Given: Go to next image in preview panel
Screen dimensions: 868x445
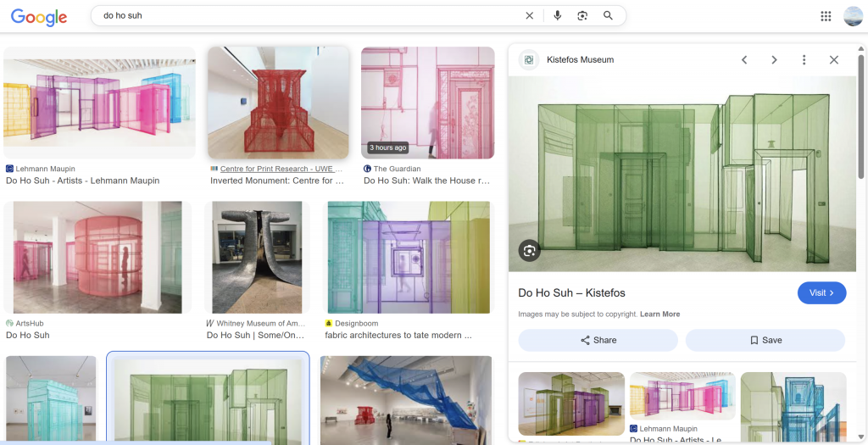Looking at the screenshot, I should tap(775, 60).
